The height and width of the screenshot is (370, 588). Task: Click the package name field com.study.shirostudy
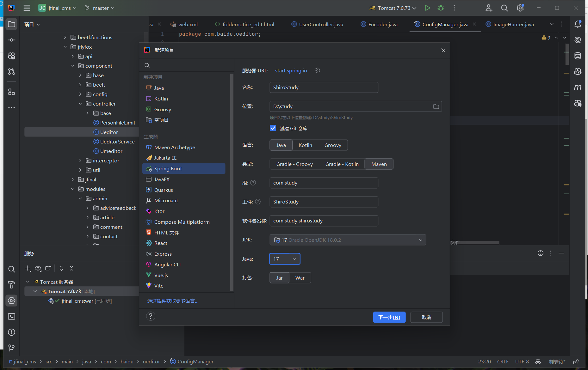coord(324,221)
